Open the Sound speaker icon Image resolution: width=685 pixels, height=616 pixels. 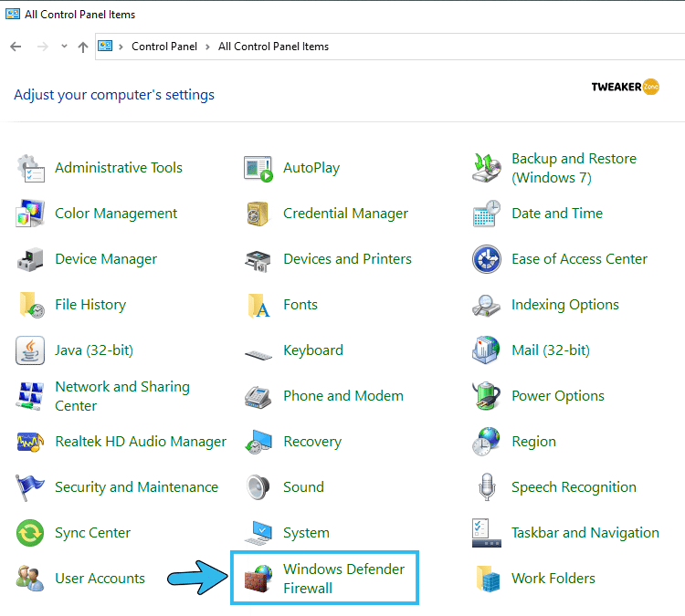point(258,487)
